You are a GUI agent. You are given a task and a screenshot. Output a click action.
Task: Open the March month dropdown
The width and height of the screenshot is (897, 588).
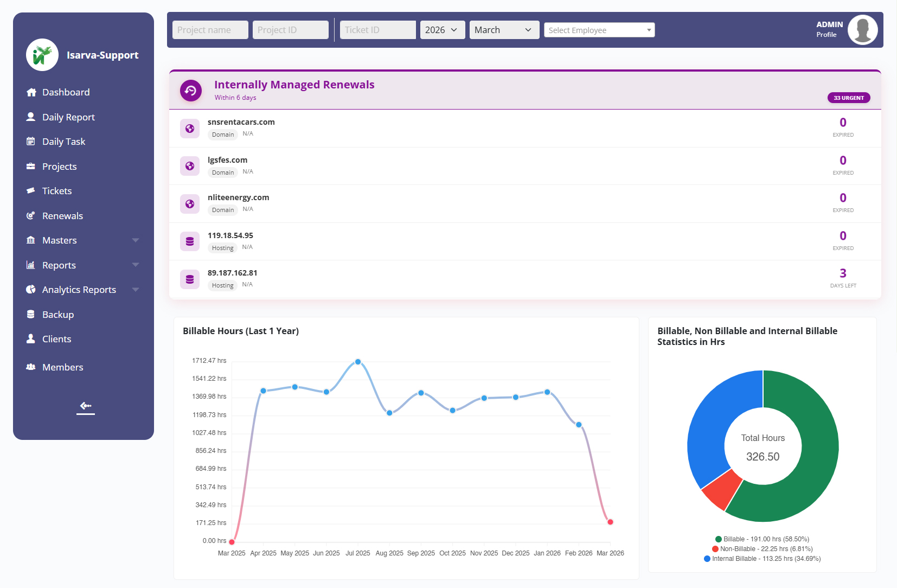click(504, 30)
